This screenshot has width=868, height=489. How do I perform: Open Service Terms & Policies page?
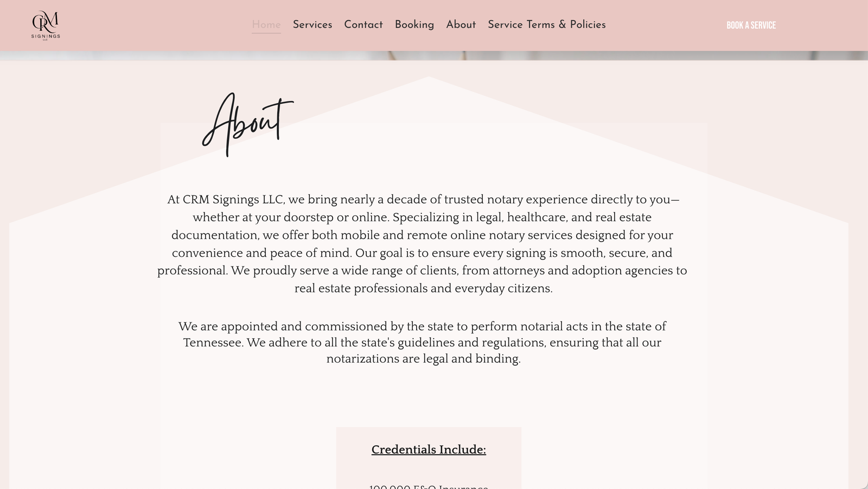coord(547,24)
